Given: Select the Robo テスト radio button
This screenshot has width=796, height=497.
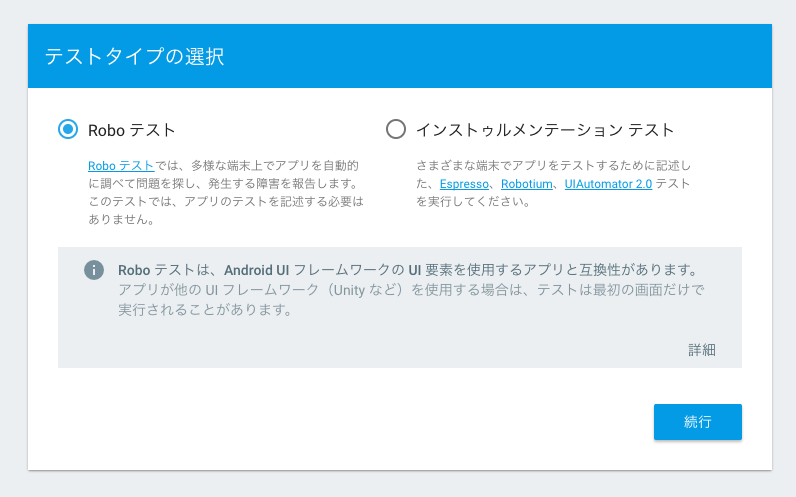Looking at the screenshot, I should [x=68, y=129].
